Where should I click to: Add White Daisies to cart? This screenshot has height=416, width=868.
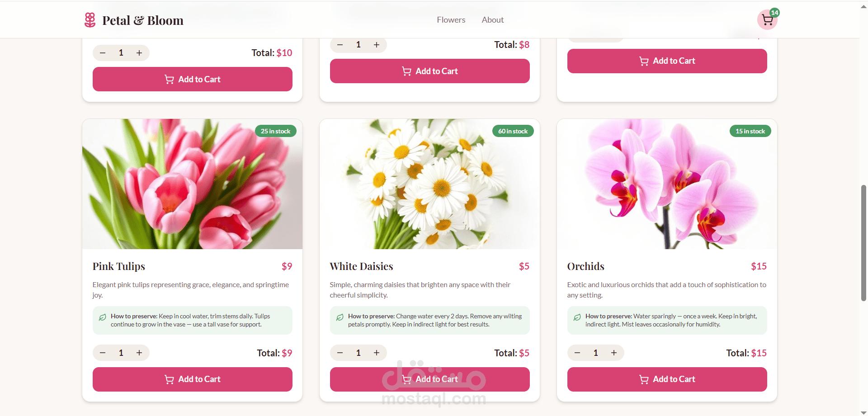pos(430,379)
